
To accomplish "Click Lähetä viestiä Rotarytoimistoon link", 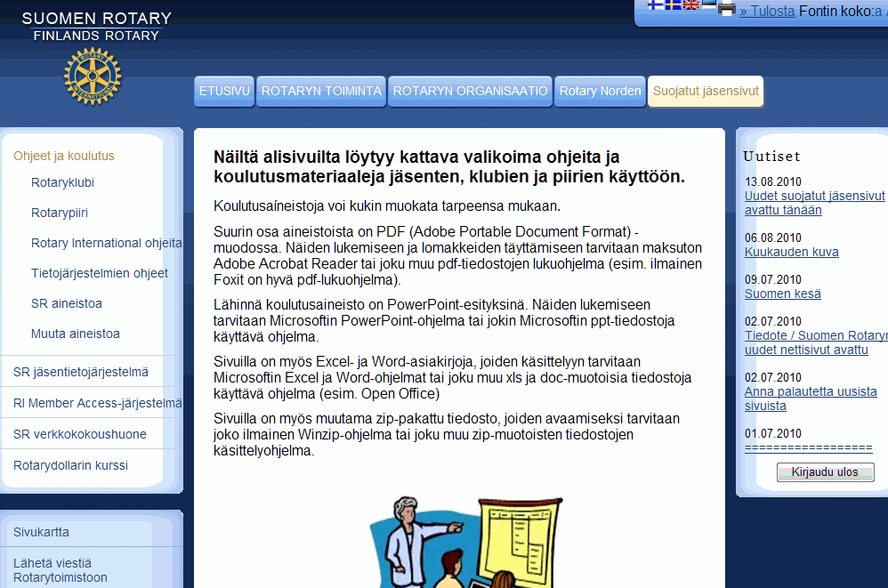I will 60,570.
